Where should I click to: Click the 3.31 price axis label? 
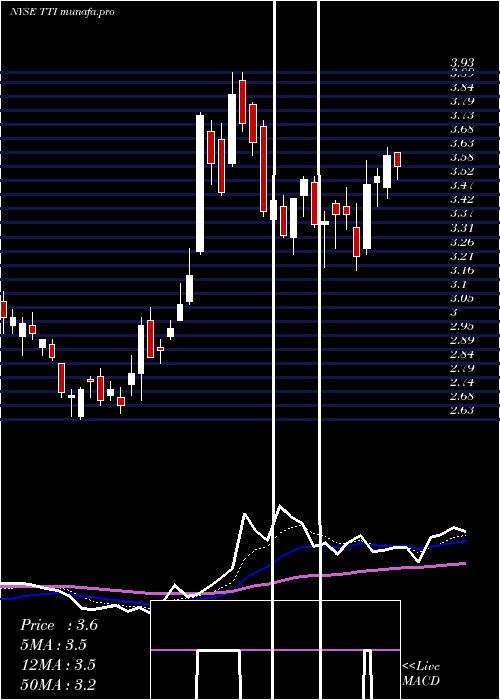tap(462, 228)
